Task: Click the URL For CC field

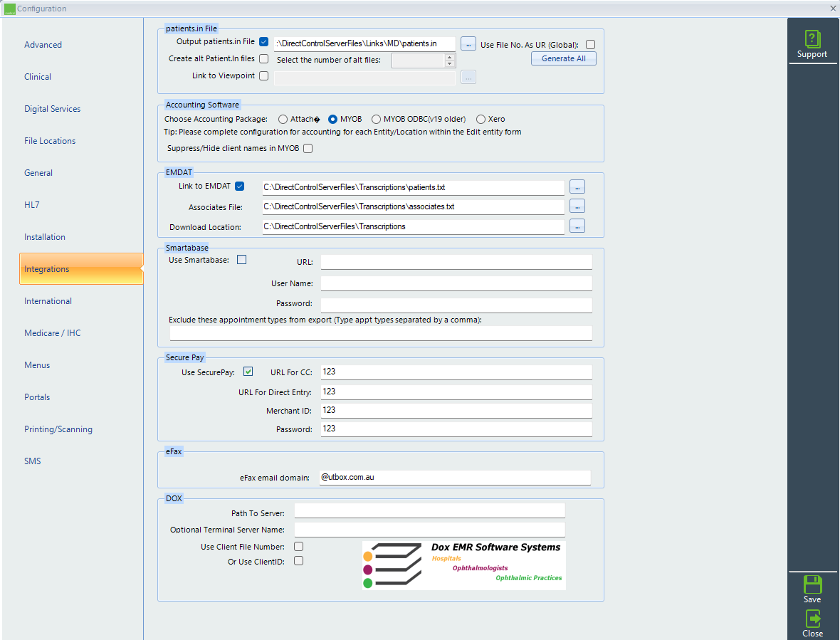Action: click(x=456, y=372)
